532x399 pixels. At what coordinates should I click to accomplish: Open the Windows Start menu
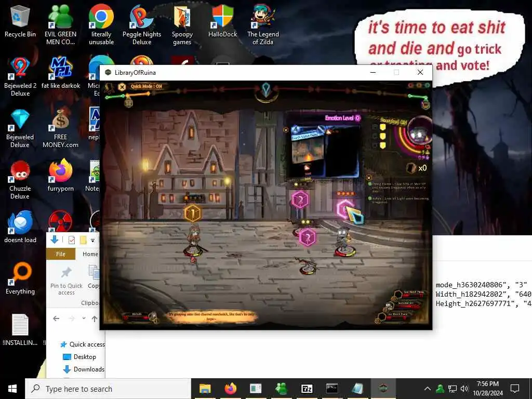[12, 389]
